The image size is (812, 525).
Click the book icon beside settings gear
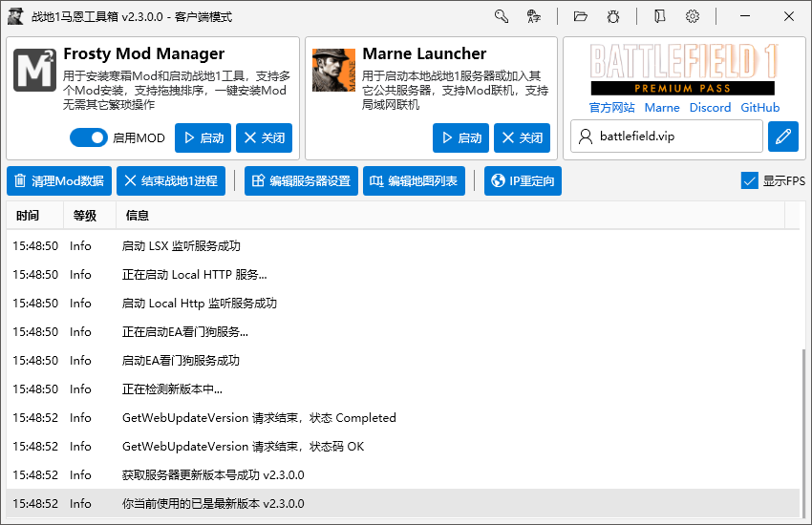point(660,16)
